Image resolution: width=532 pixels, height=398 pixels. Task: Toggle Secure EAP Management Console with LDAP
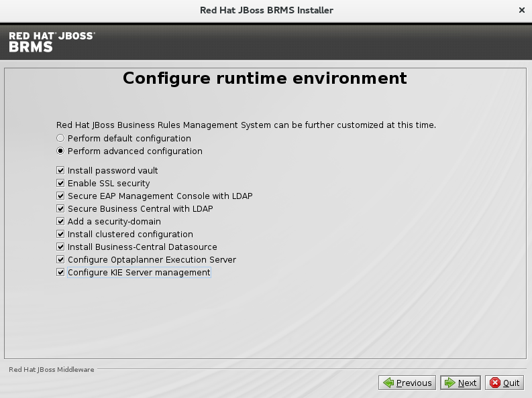[x=60, y=196]
